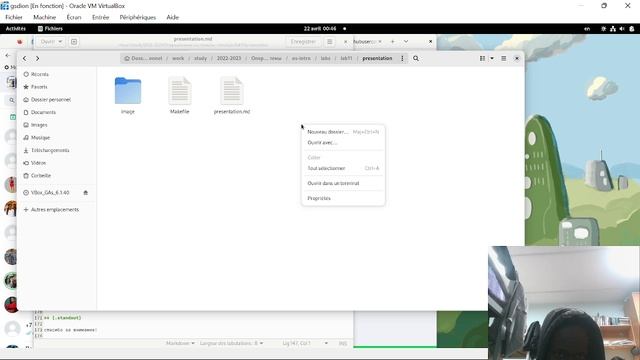640x360 pixels.
Task: Click the home folder path segment
Action: [143, 58]
